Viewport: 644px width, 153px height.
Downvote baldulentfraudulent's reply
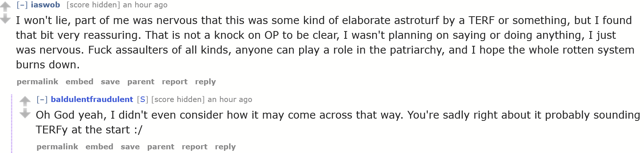[x=25, y=113]
